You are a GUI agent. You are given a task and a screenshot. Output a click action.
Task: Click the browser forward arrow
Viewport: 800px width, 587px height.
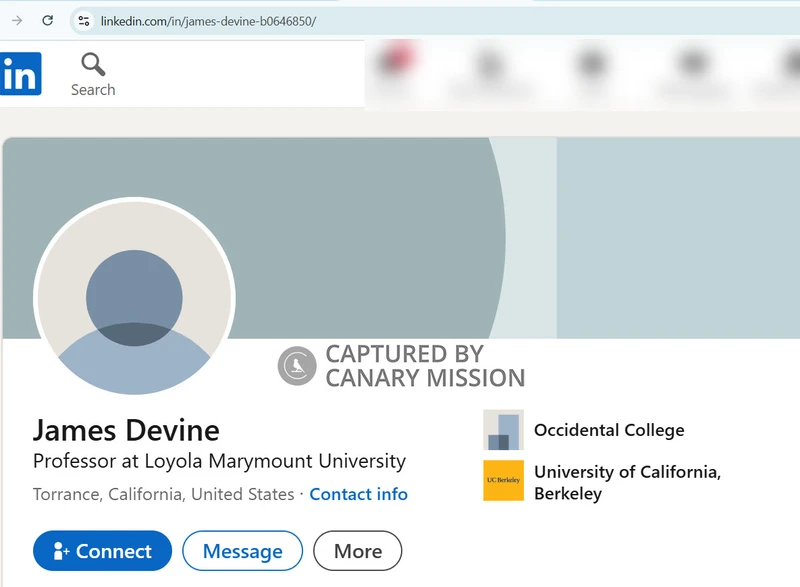(17, 21)
